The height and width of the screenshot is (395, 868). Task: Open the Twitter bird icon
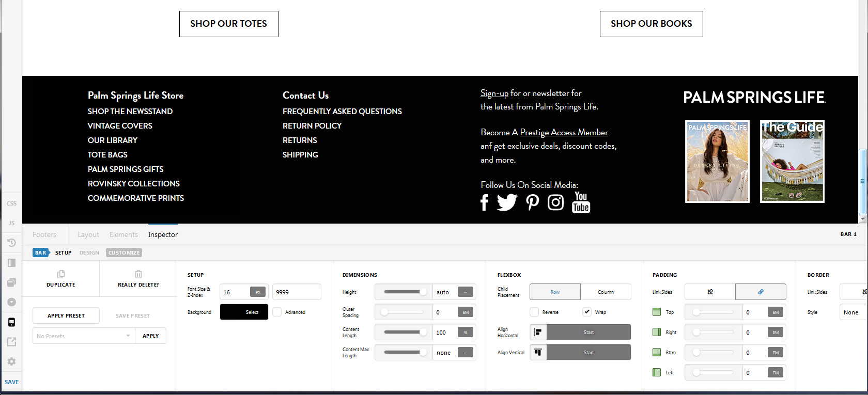pyautogui.click(x=507, y=202)
